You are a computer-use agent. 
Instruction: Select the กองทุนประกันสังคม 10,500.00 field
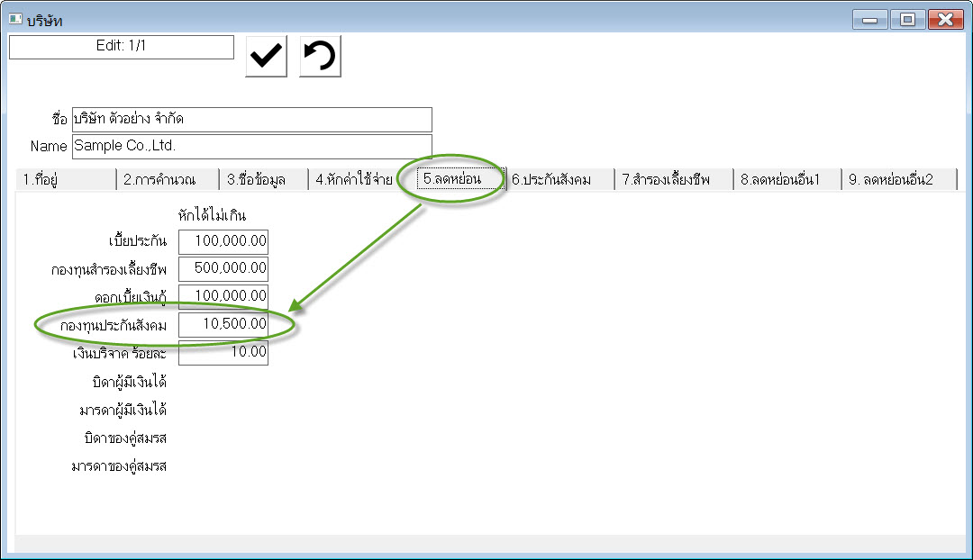pyautogui.click(x=223, y=324)
